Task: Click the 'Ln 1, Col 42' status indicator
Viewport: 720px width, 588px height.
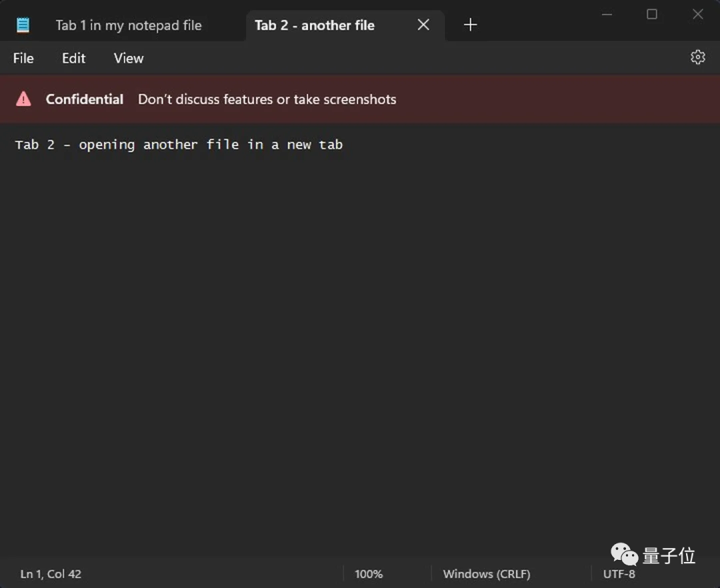Action: (x=51, y=574)
